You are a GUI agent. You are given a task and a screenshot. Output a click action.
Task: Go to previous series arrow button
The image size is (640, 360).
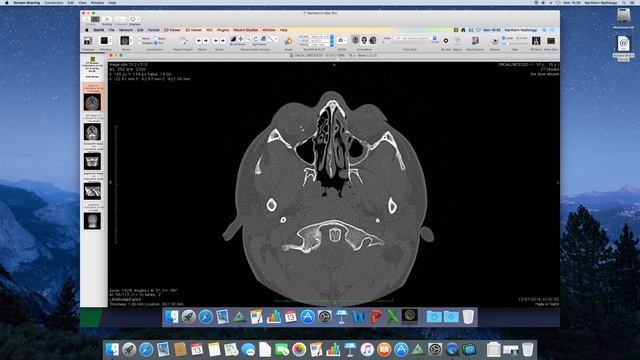216,40
